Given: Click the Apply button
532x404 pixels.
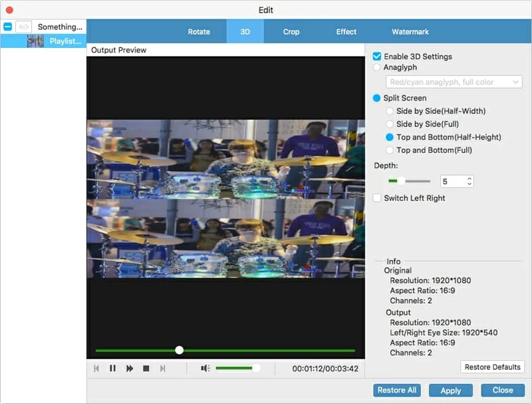Looking at the screenshot, I should (450, 391).
